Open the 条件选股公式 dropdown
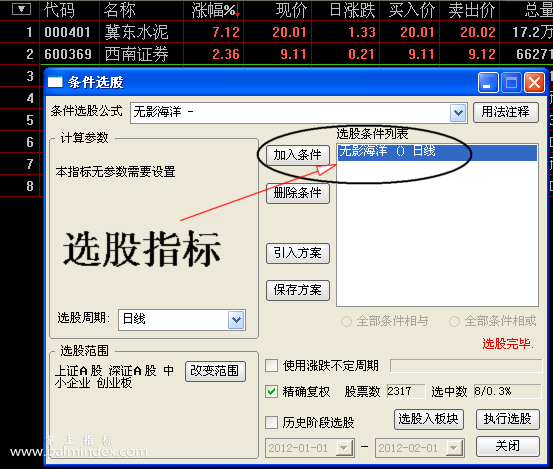 pyautogui.click(x=458, y=113)
